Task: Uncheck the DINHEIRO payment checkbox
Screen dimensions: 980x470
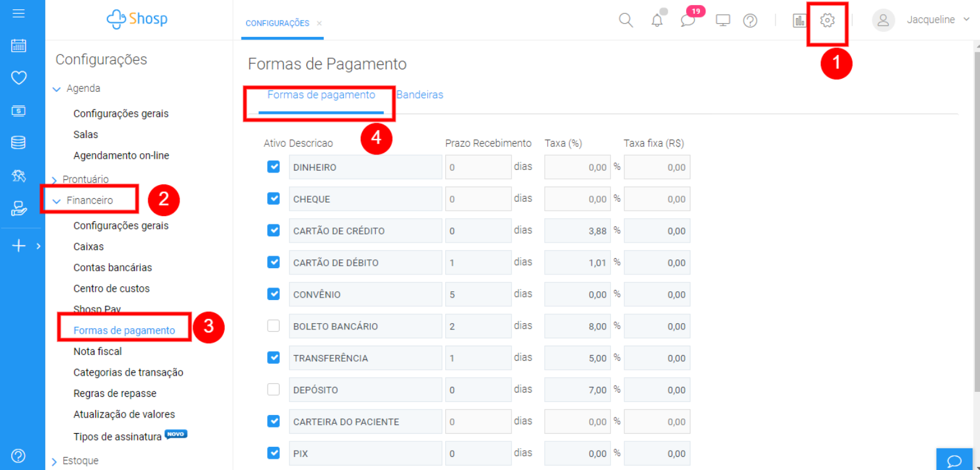Action: (x=273, y=167)
